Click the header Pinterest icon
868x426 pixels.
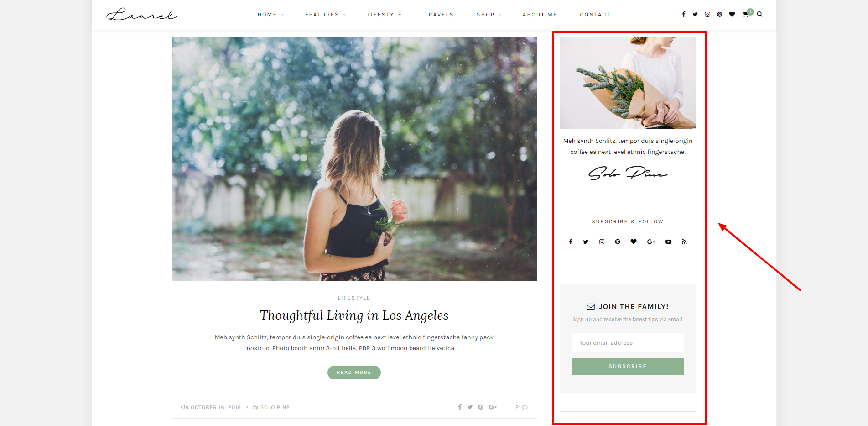tap(719, 15)
